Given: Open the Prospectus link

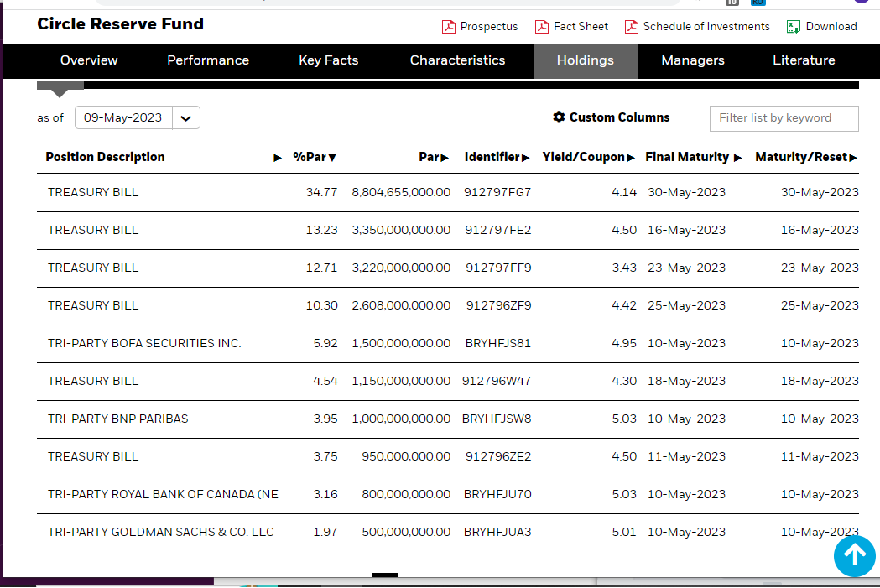Looking at the screenshot, I should click(x=489, y=26).
